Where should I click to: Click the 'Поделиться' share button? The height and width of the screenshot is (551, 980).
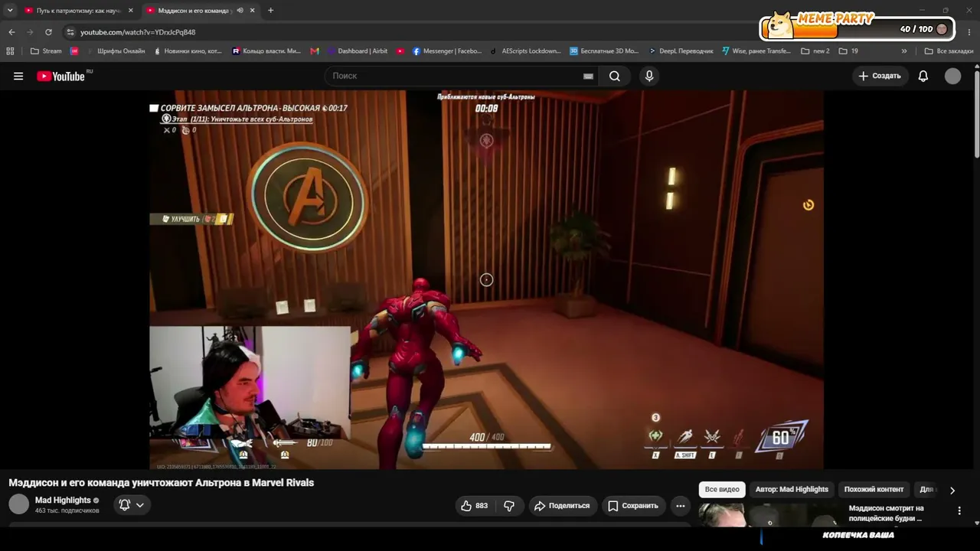[563, 505]
